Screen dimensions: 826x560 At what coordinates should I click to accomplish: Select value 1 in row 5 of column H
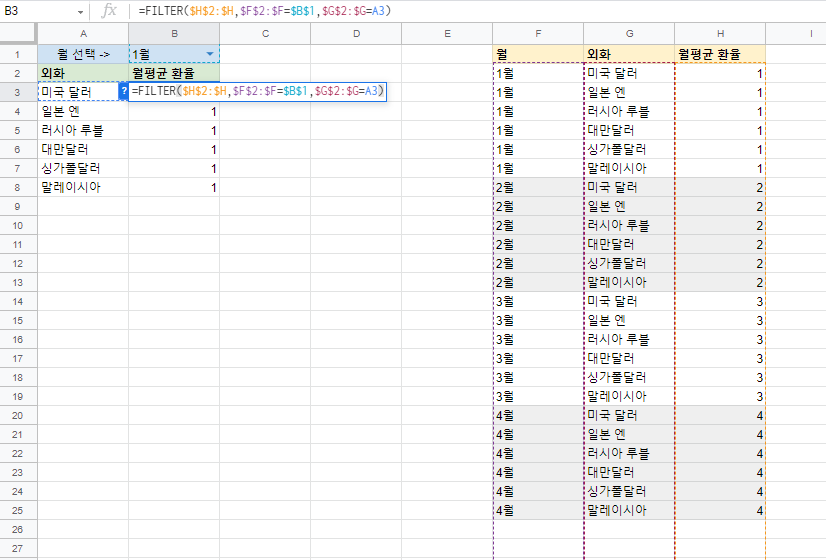[x=720, y=130]
